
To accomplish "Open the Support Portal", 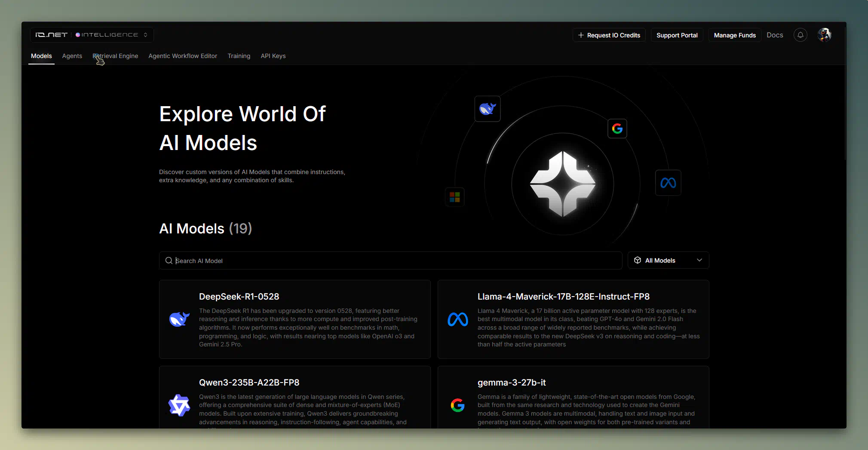I will tap(677, 35).
